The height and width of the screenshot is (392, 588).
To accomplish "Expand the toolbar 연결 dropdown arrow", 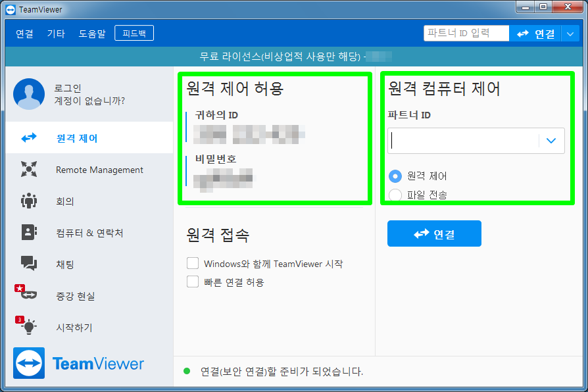I will point(570,34).
